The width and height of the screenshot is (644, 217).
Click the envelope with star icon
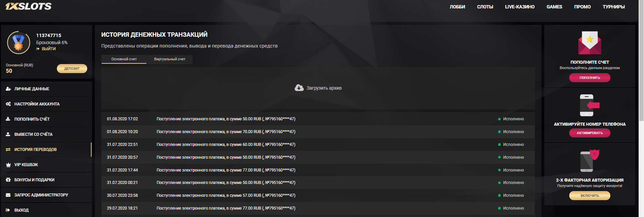coord(589,43)
